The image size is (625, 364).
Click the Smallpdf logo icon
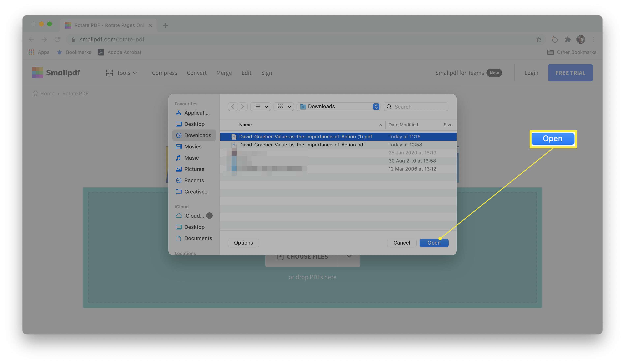[37, 72]
